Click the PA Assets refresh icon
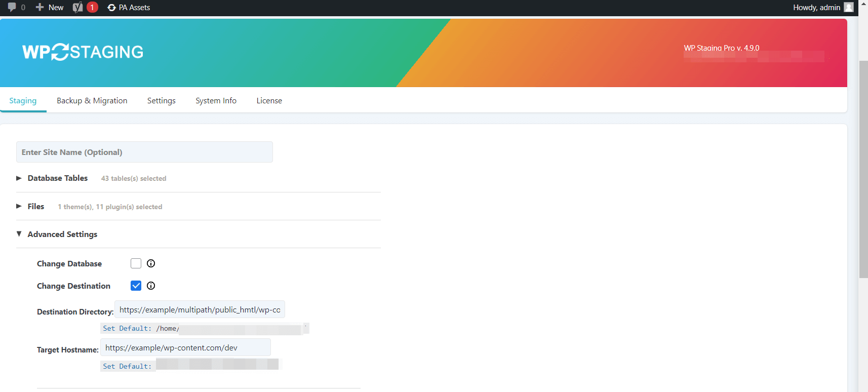Image resolution: width=868 pixels, height=392 pixels. (111, 8)
